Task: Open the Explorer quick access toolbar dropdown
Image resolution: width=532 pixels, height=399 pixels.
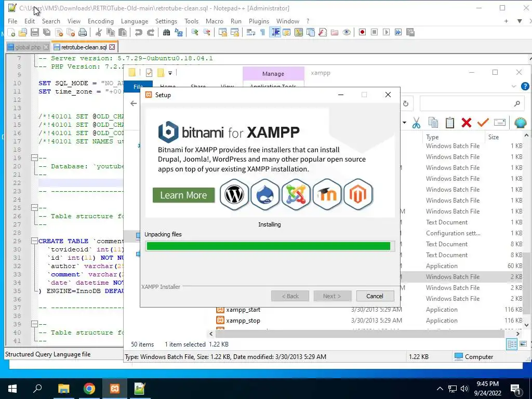Action: point(170,73)
